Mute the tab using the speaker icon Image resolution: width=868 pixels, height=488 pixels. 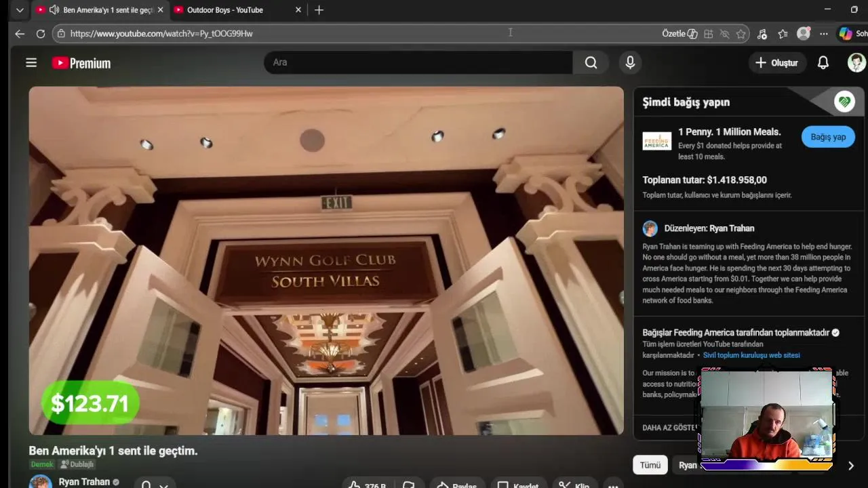(x=54, y=10)
